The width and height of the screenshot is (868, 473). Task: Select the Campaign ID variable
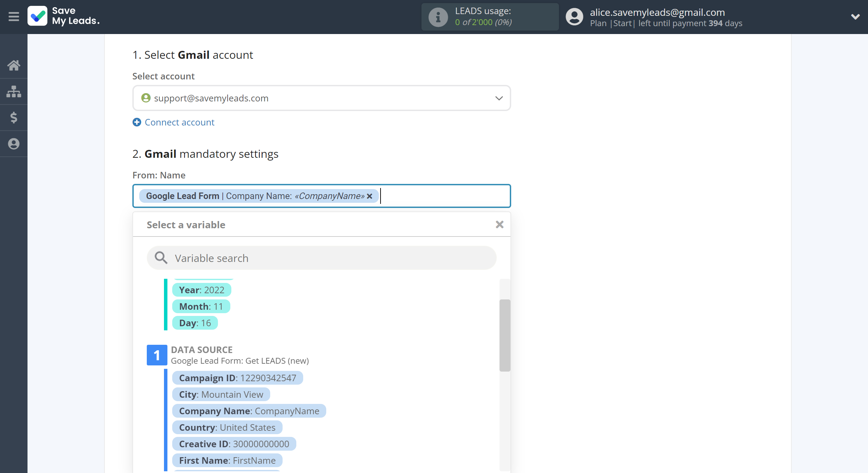(238, 378)
